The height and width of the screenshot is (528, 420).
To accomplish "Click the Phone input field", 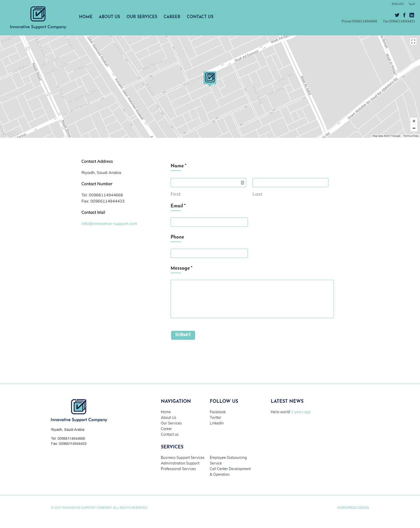I will [209, 253].
